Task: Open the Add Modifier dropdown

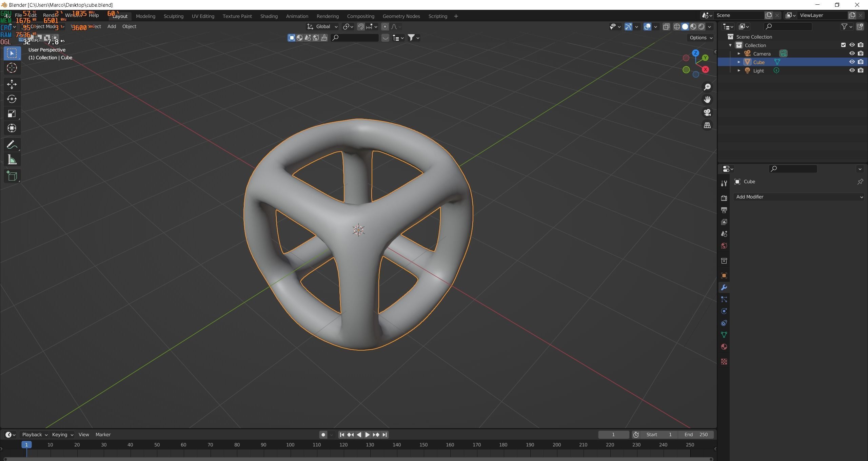Action: click(x=798, y=197)
